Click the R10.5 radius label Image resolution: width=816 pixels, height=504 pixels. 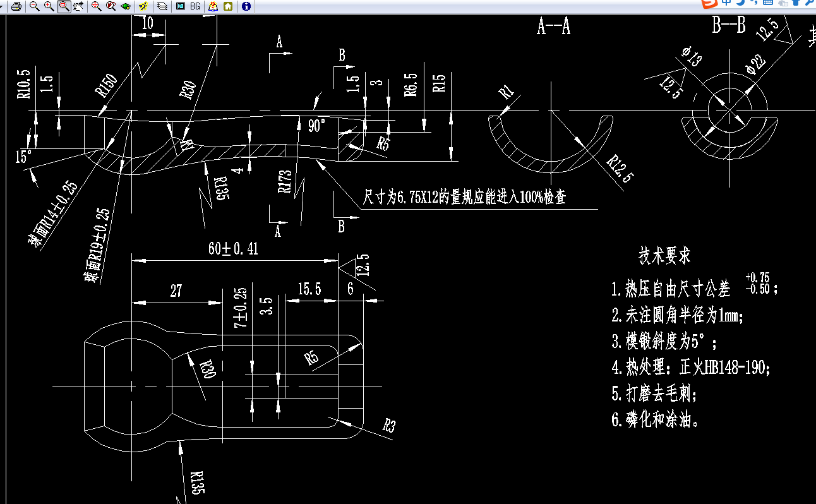tap(23, 83)
